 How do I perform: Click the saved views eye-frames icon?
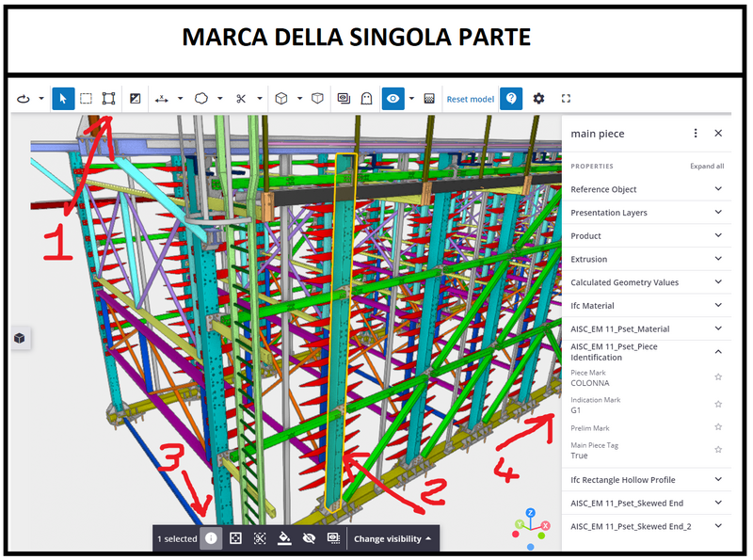tap(344, 99)
